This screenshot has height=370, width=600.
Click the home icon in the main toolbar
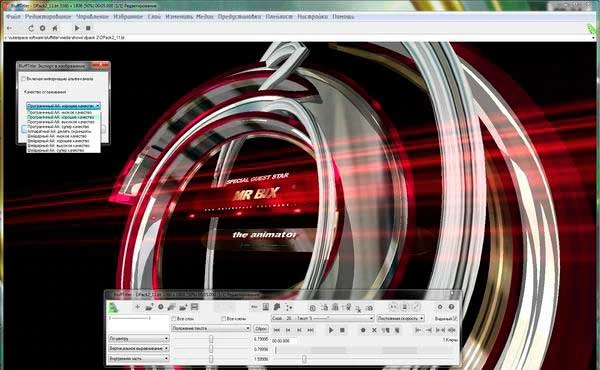click(55, 28)
